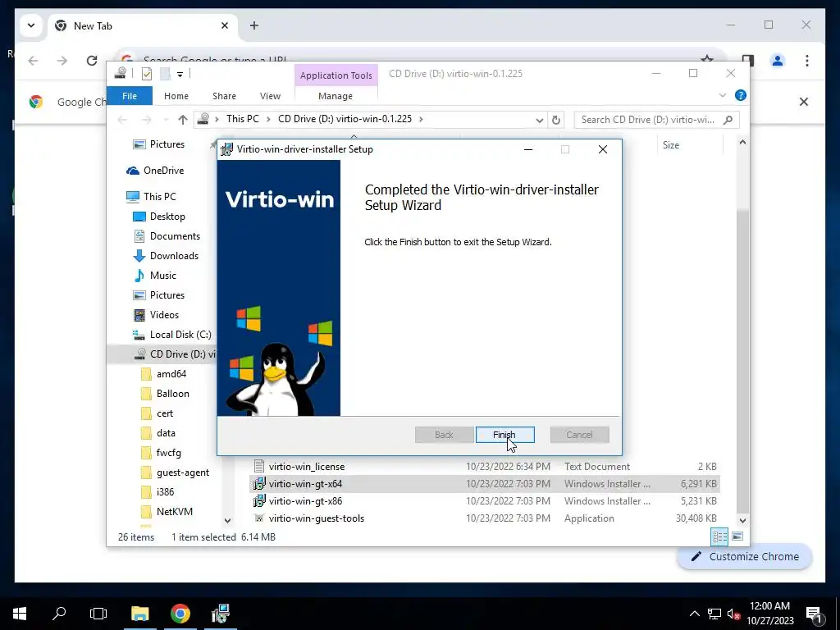Open Chrome tab search dropdown
Image resolution: width=840 pixels, height=630 pixels.
[x=31, y=25]
